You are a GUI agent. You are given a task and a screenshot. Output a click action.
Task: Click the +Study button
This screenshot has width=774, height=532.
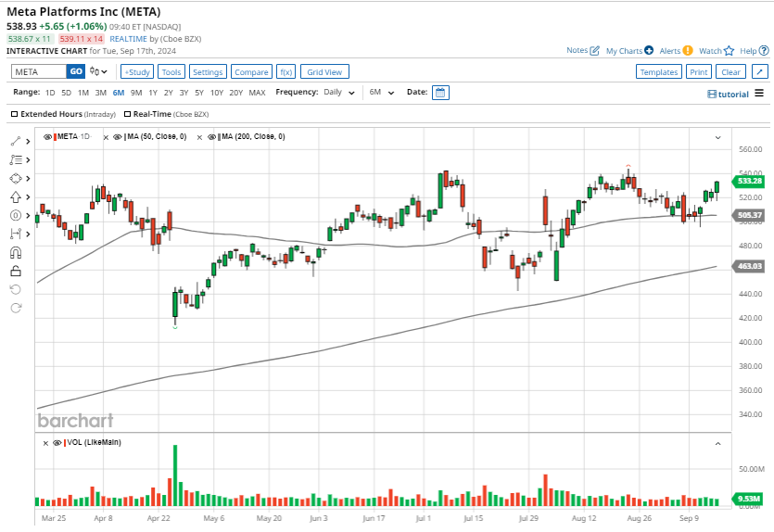click(x=137, y=71)
